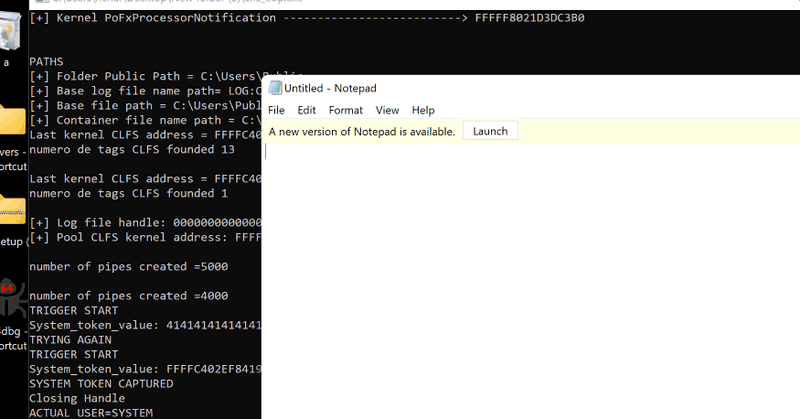The width and height of the screenshot is (800, 419).
Task: Click 'Kernel PoFxProcessorNotification' text in console
Action: click(x=166, y=18)
